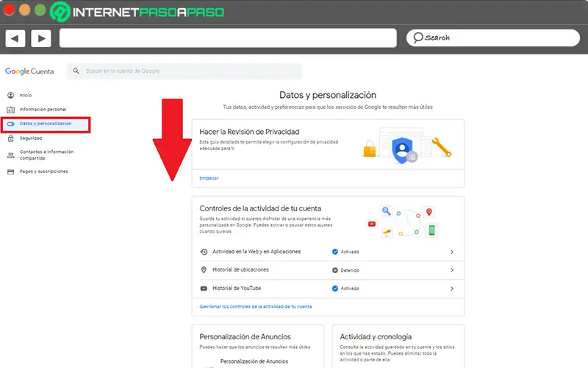Click the Pagos y suscripciones card icon

(x=11, y=171)
